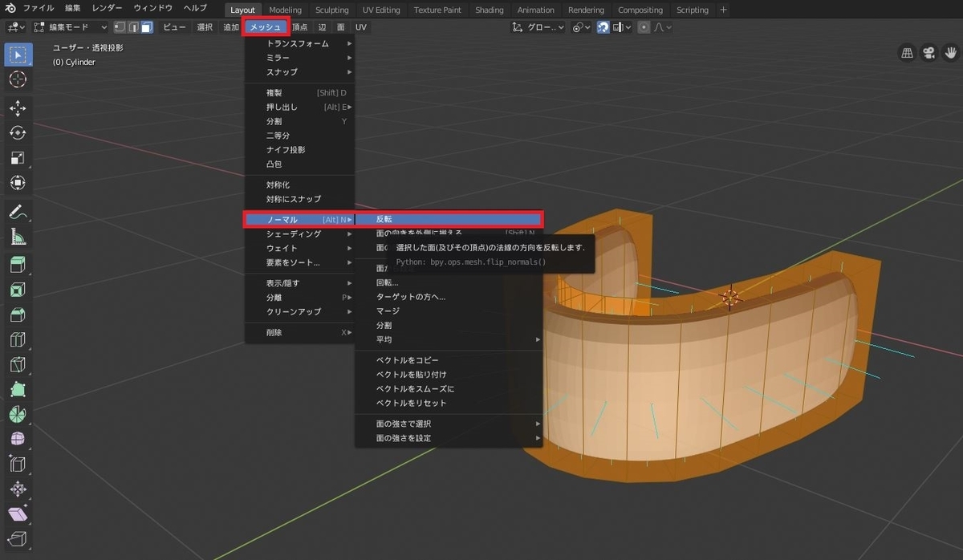The width and height of the screenshot is (963, 560).
Task: Select the Scale tool
Action: tap(18, 158)
